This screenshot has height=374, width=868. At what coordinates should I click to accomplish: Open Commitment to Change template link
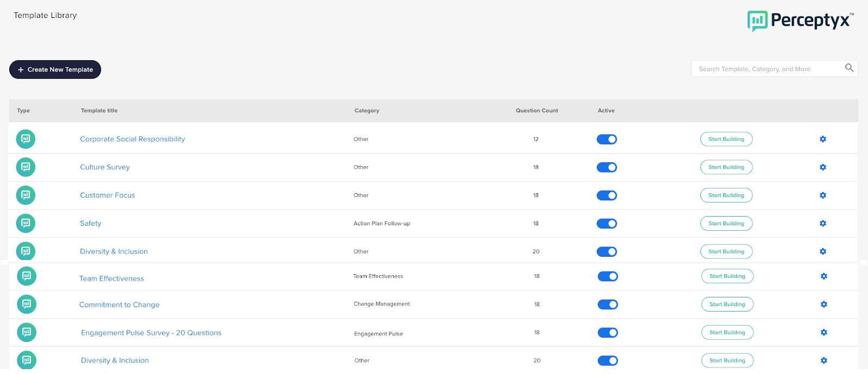tap(119, 305)
